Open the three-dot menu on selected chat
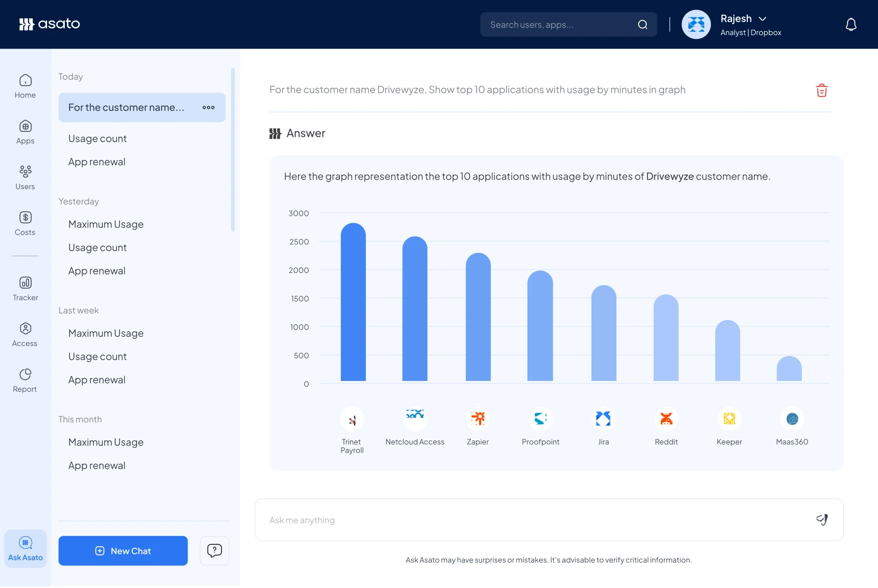878x588 pixels. 209,108
